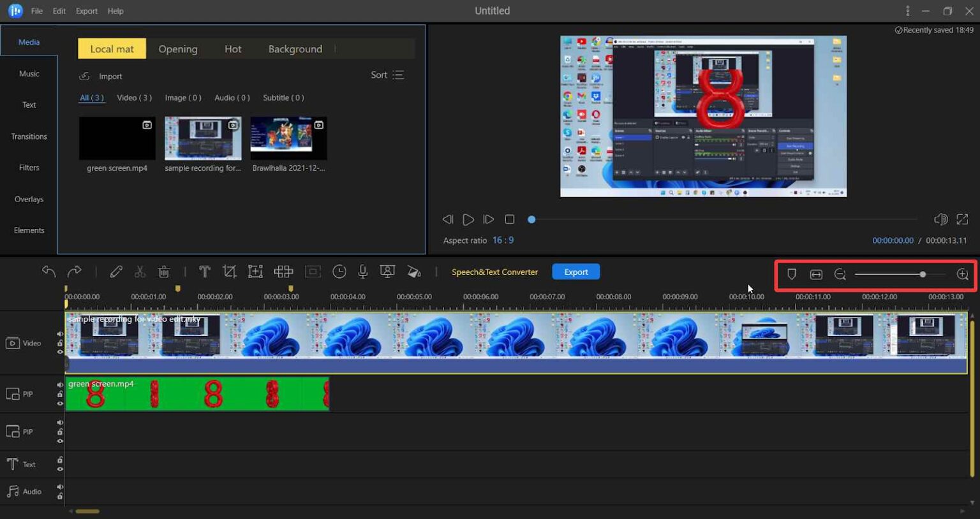Apply the Mosaic tool icon
The image size is (980, 519).
click(x=283, y=272)
